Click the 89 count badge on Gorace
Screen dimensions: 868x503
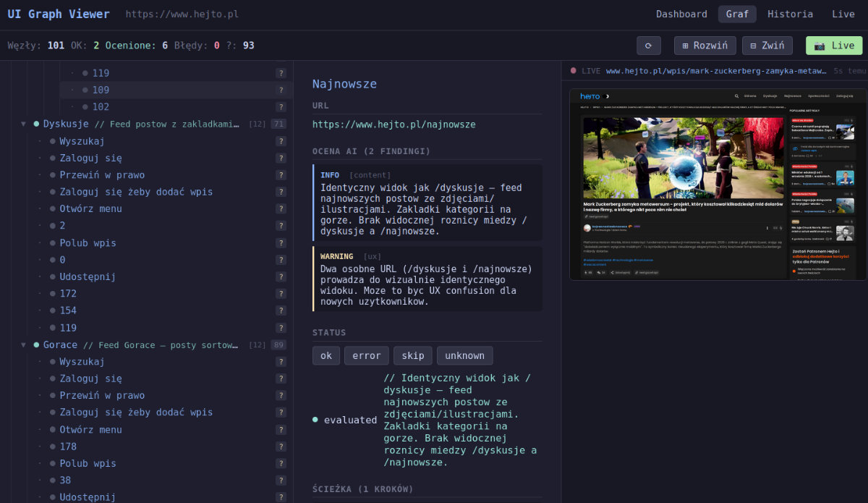[278, 345]
